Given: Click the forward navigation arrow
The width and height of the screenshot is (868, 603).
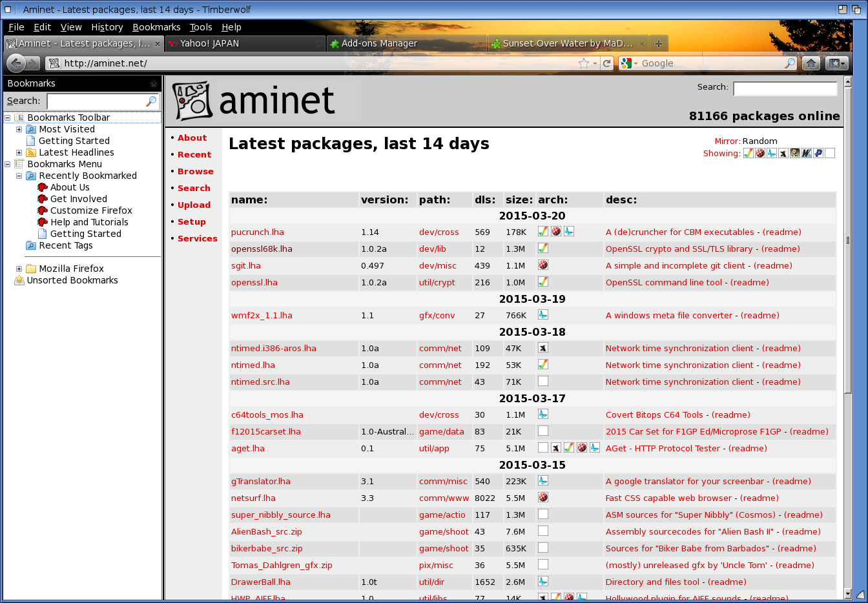Looking at the screenshot, I should pyautogui.click(x=34, y=63).
